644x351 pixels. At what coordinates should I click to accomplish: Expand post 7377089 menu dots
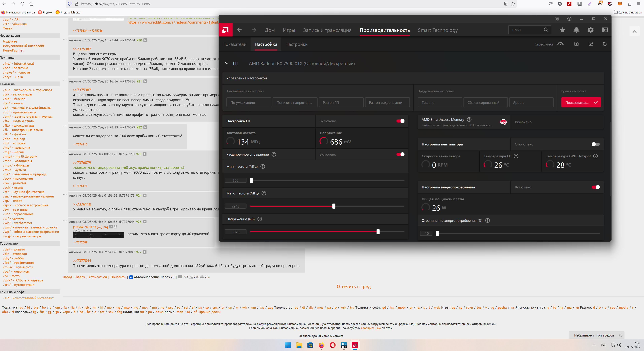[x=65, y=251]
